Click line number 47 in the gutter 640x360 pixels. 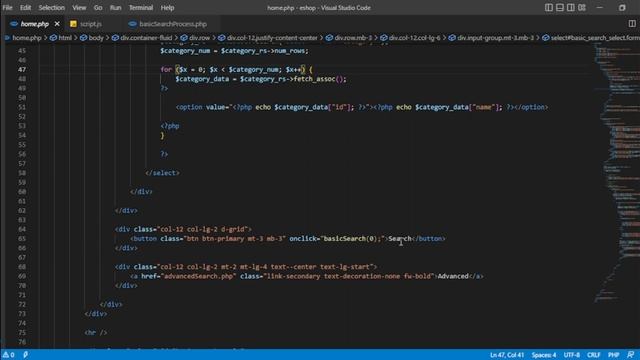22,69
